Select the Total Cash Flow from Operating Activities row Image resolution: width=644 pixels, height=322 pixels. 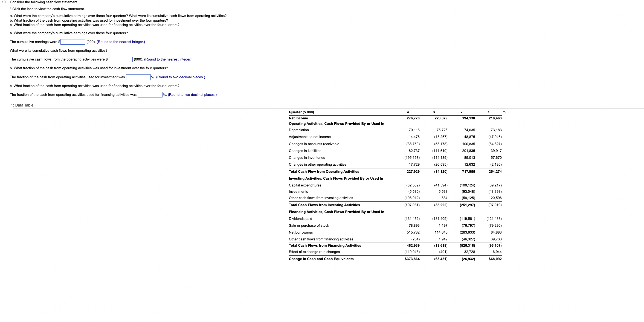click(324, 171)
